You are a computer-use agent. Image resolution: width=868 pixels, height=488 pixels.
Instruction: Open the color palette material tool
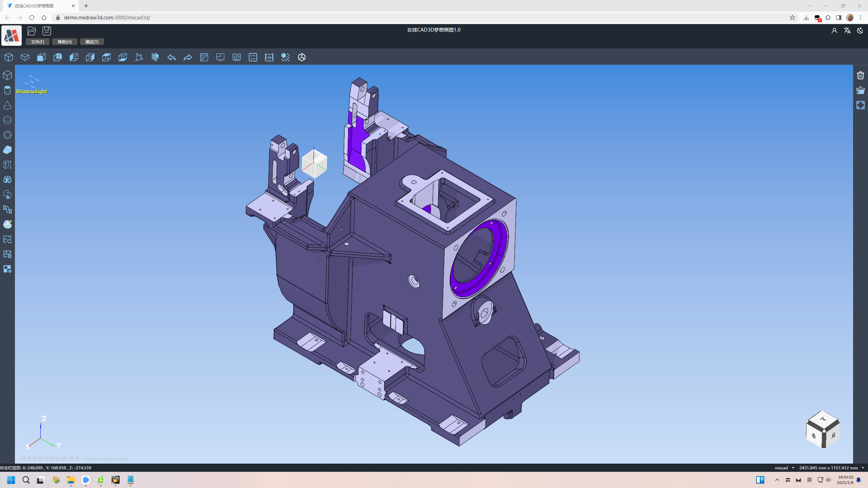(x=7, y=224)
